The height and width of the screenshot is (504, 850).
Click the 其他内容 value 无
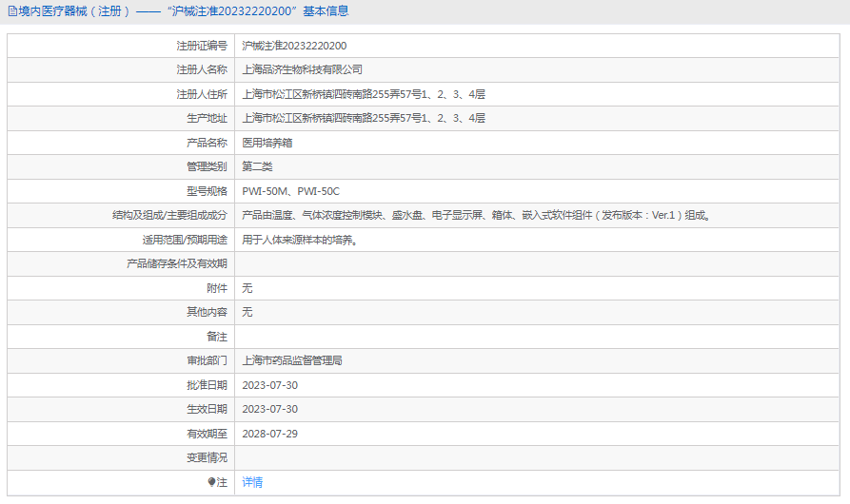pyautogui.click(x=247, y=312)
